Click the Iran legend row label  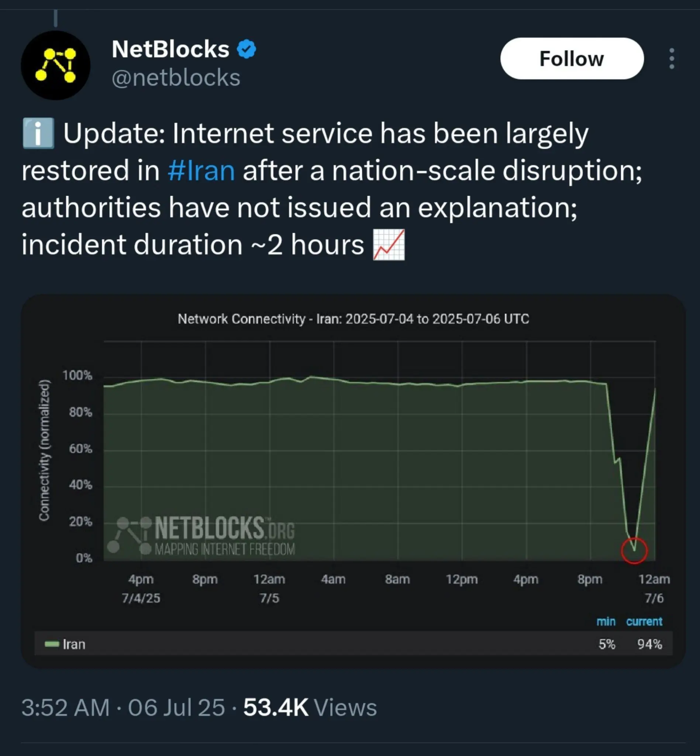pos(74,644)
